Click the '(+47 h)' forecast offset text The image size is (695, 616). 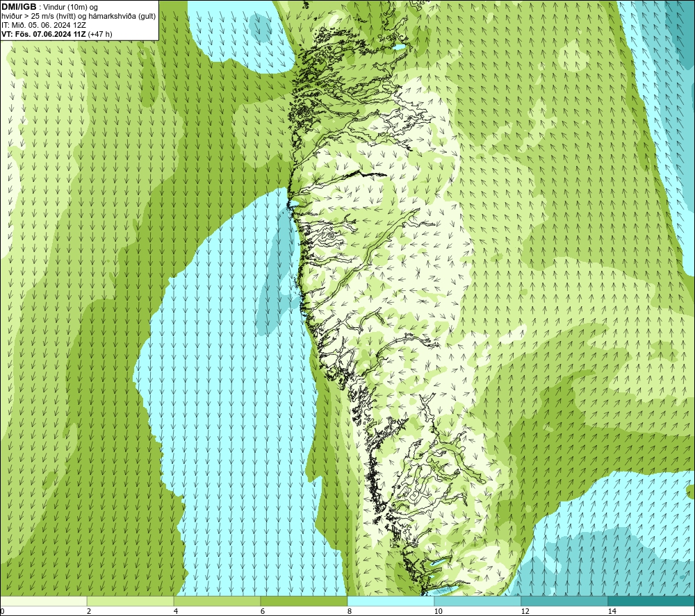[100, 34]
